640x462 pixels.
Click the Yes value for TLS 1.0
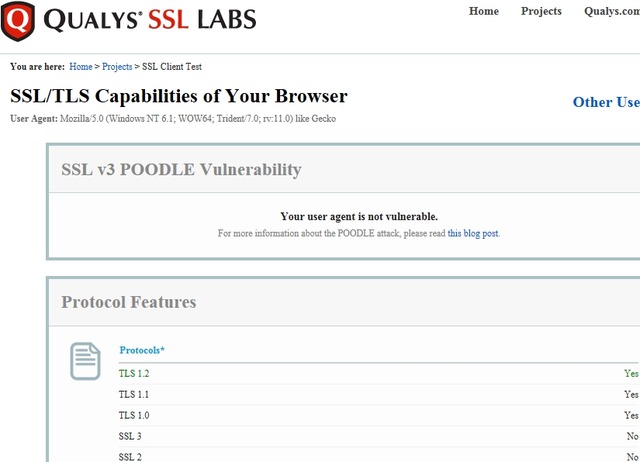click(631, 415)
